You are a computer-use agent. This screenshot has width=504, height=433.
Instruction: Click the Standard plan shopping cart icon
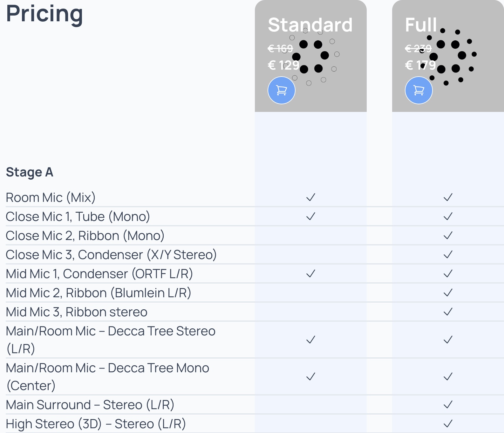click(282, 90)
